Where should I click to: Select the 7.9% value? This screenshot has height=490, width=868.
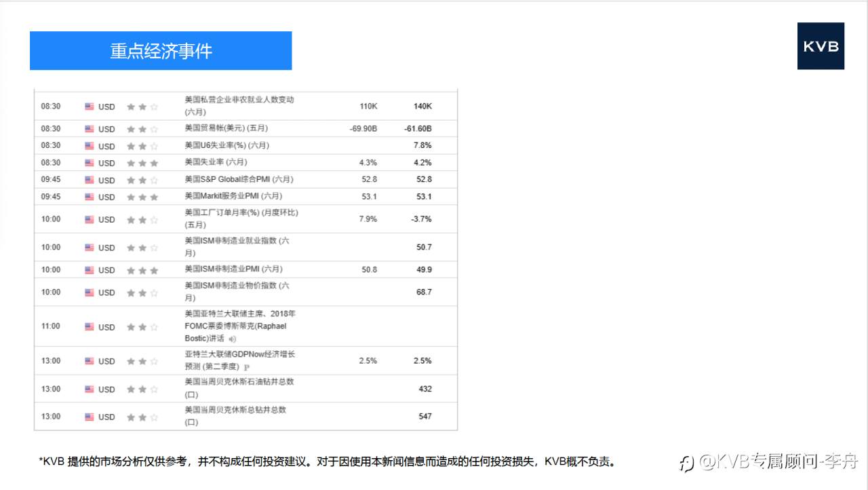tap(368, 219)
